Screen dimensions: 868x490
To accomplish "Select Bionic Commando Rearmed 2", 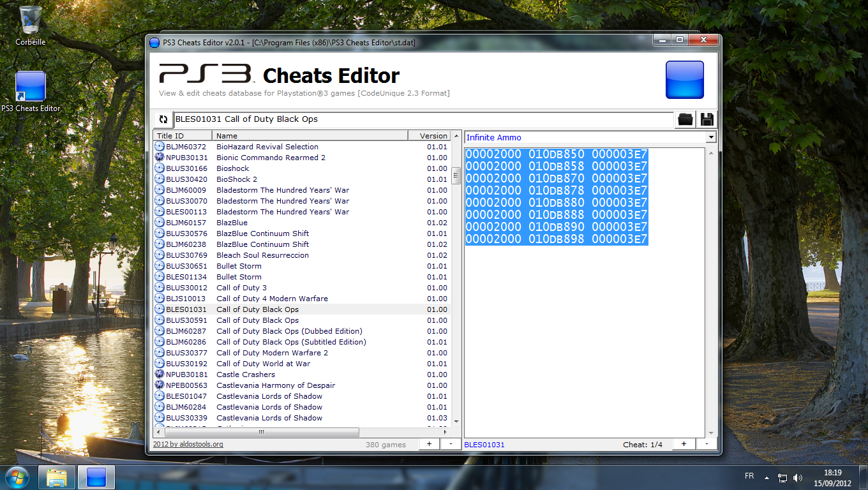I will (x=302, y=158).
